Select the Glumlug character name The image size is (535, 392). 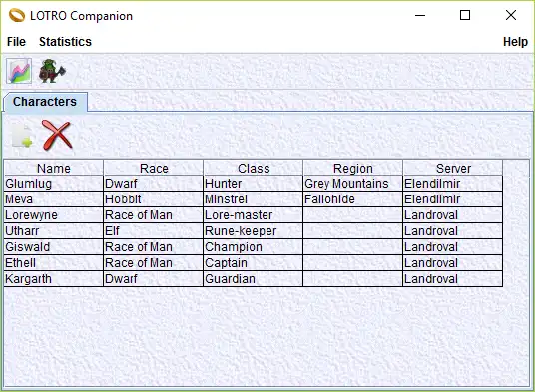click(x=54, y=184)
